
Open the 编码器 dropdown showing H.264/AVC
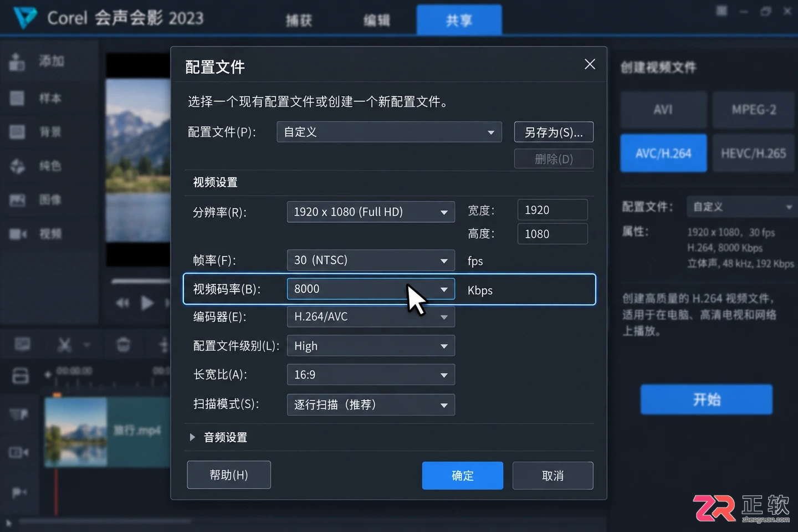point(371,316)
